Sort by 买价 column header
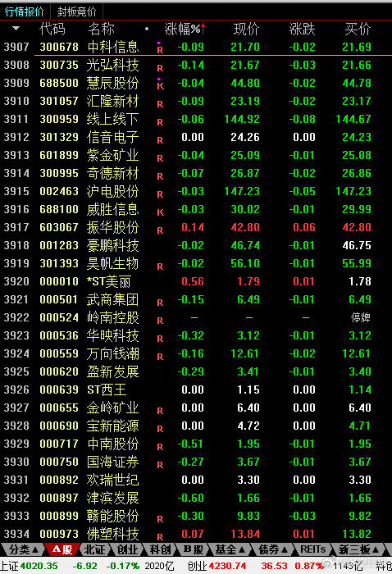 pyautogui.click(x=358, y=29)
